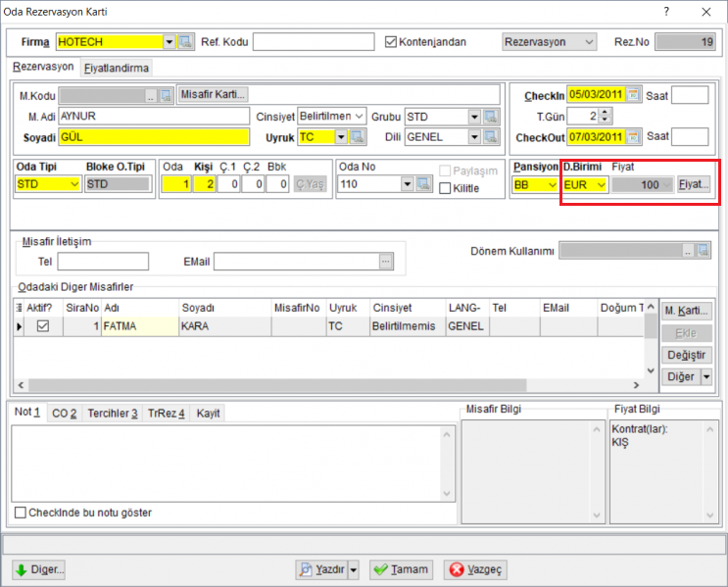Viewport: 728px width, 587px height.
Task: Click the row indicator arrow of the FATMA row
Action: point(19,326)
